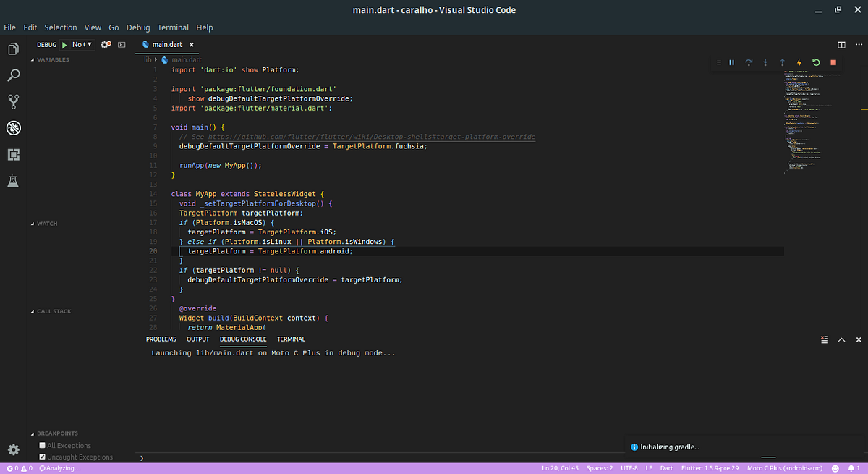Click the Hot Reload lightning icon
Image resolution: width=868 pixels, height=474 pixels.
799,62
